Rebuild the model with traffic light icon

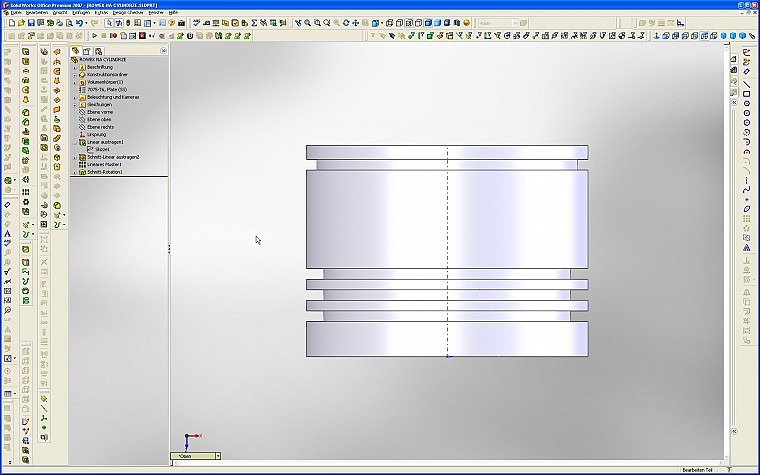128,23
